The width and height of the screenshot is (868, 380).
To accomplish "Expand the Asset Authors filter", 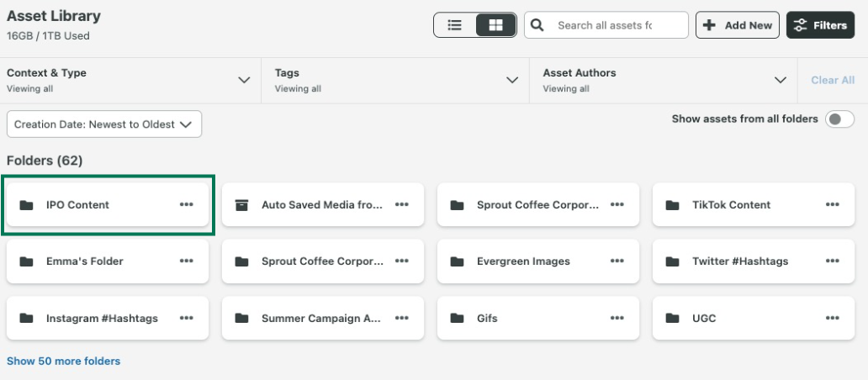I will coord(779,80).
